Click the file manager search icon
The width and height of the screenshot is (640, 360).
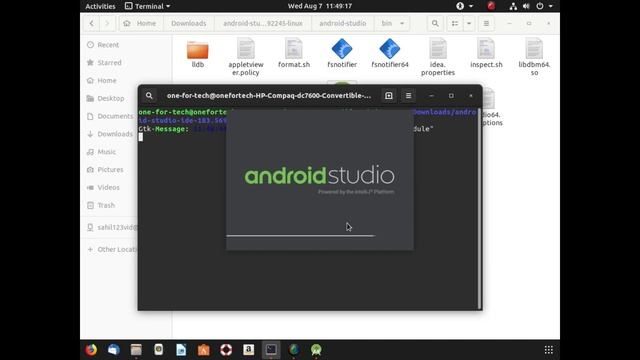point(435,24)
